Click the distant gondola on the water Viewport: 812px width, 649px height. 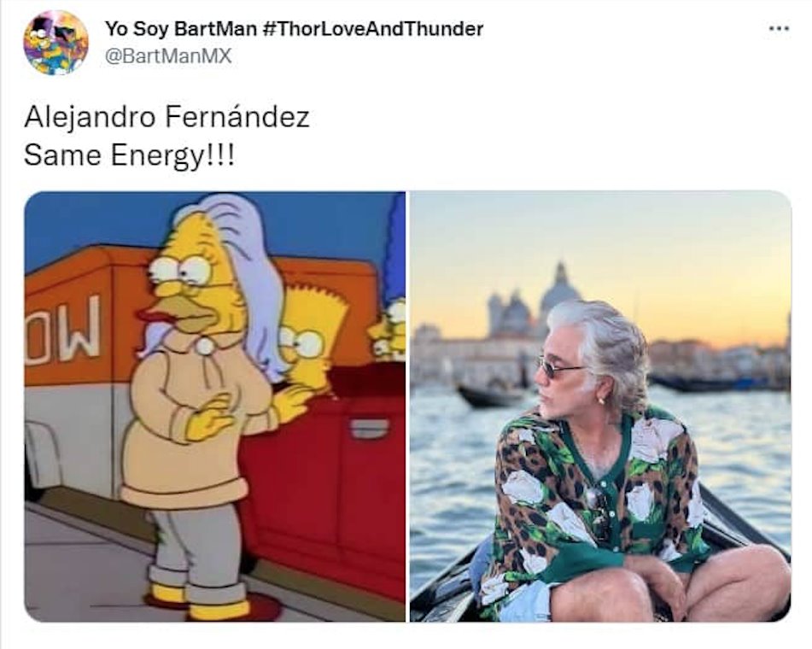(491, 395)
